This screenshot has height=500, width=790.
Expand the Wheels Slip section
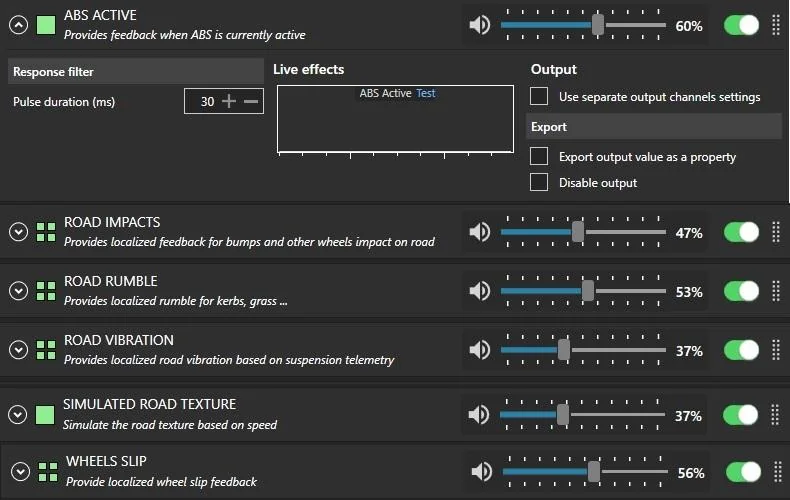pos(19,472)
